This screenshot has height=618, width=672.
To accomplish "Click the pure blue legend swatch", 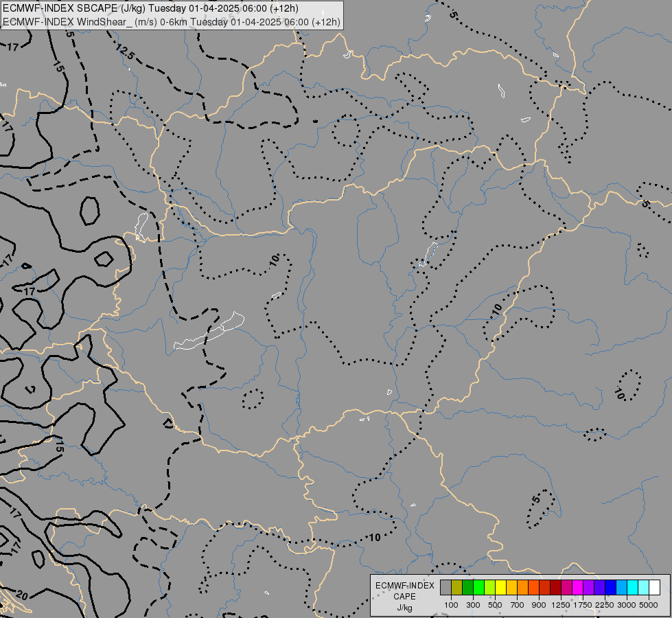I will tap(610, 588).
